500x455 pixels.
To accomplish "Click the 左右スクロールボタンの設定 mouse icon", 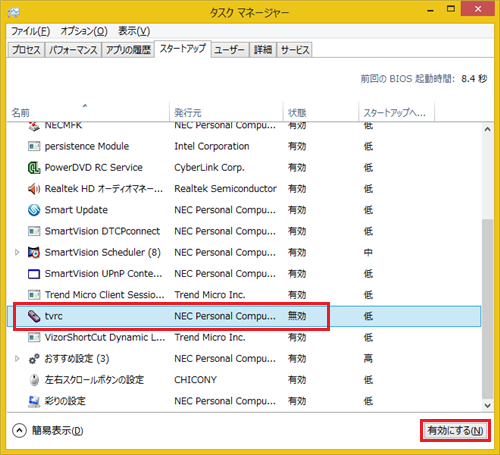I will coord(34,380).
